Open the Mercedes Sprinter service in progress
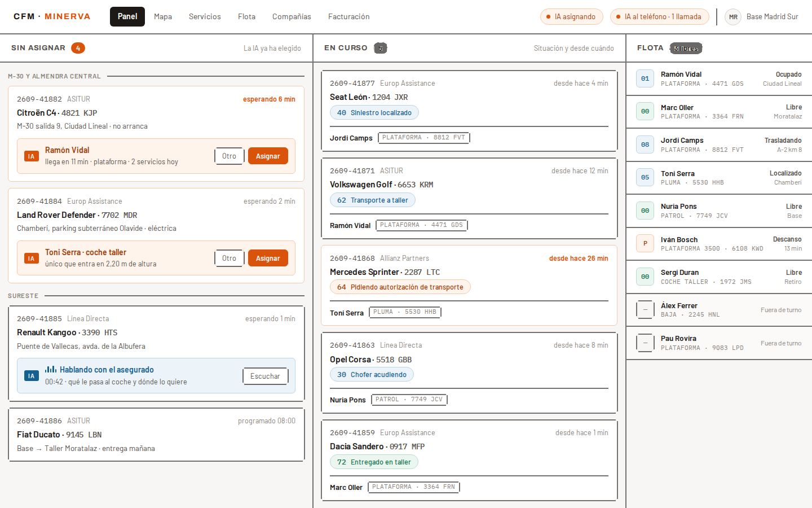Screen dimensions: 812x508 tap(469, 285)
